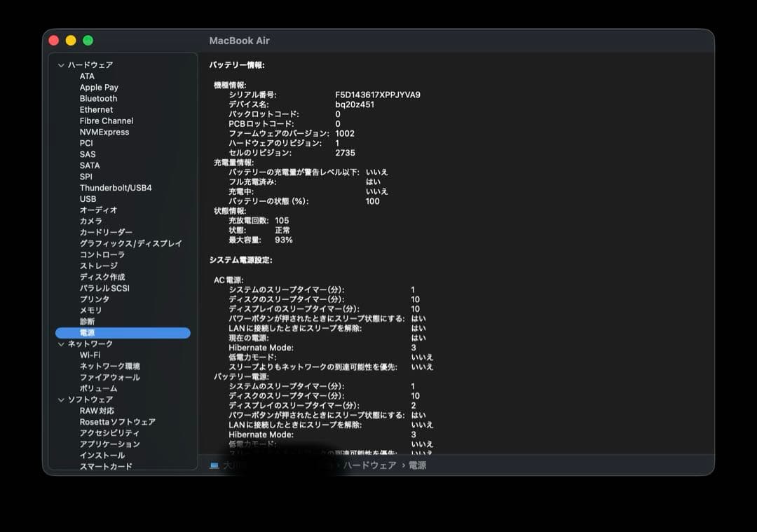Click the 機種情報 subsection label
The image size is (757, 532).
tap(230, 85)
